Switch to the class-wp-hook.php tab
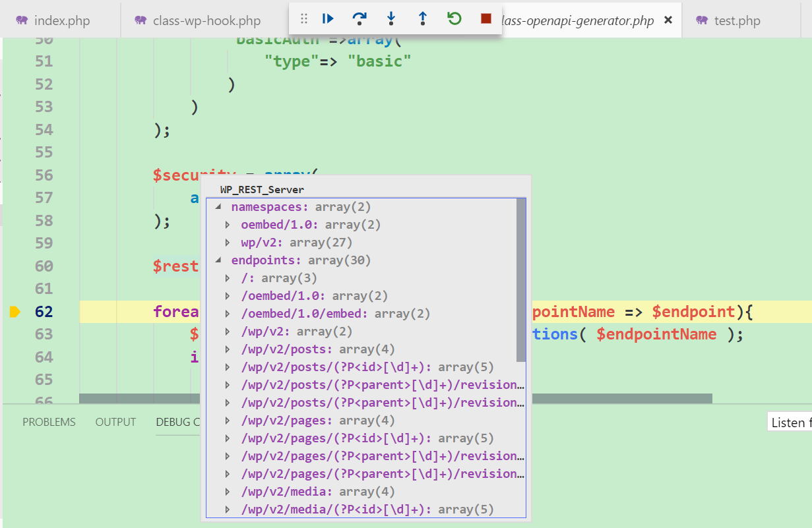 (x=206, y=21)
